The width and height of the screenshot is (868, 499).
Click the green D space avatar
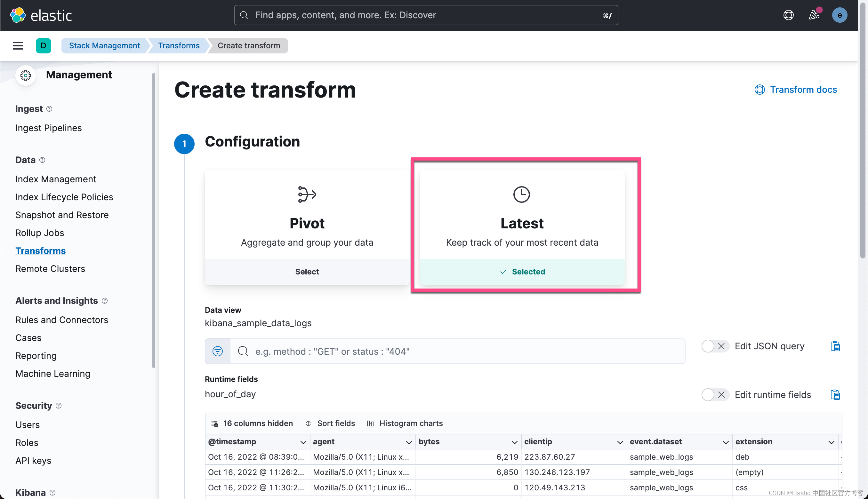point(43,45)
